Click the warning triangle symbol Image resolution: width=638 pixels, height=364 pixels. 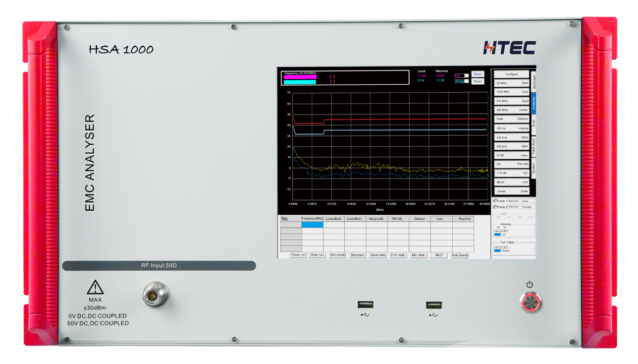click(95, 287)
